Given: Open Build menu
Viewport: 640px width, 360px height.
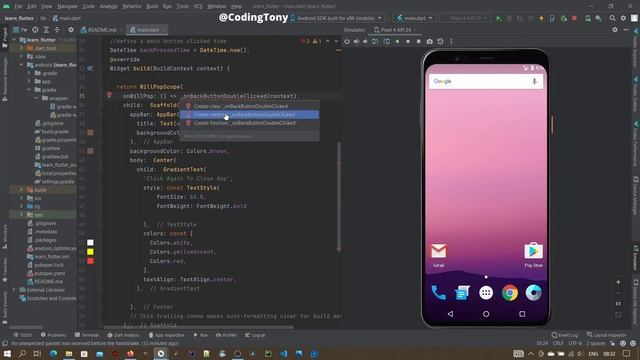Looking at the screenshot, I should (152, 7).
